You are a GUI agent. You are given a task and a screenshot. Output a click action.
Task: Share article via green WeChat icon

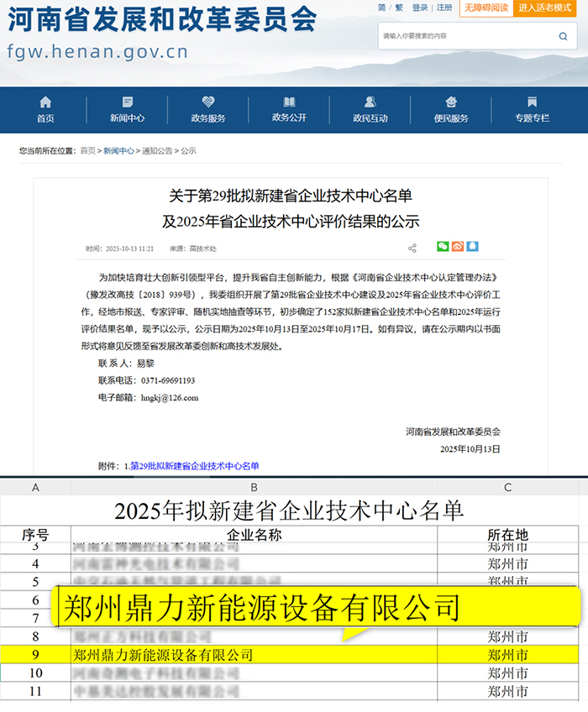coord(443,247)
